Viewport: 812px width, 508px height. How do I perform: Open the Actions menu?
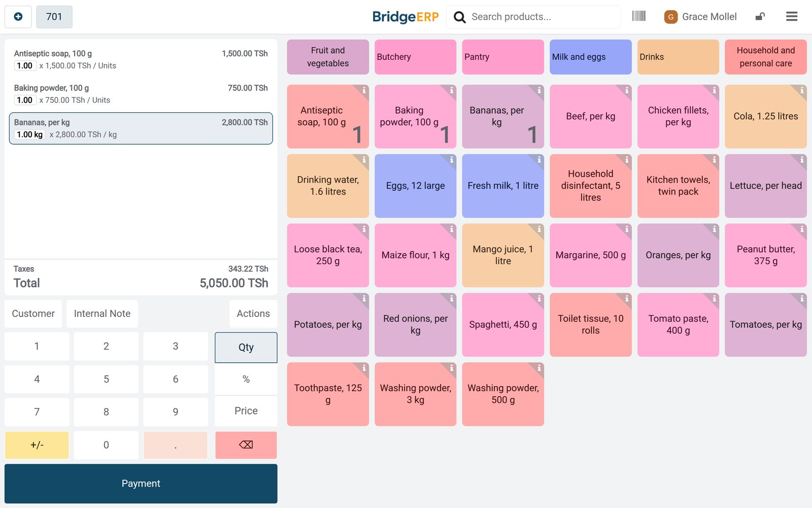pos(253,314)
